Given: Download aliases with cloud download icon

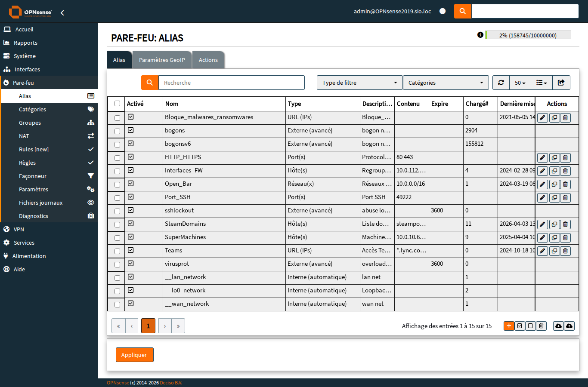Looking at the screenshot, I should [x=558, y=326].
